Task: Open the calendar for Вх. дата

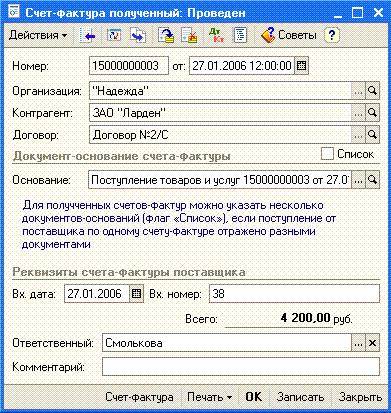Action: click(136, 294)
